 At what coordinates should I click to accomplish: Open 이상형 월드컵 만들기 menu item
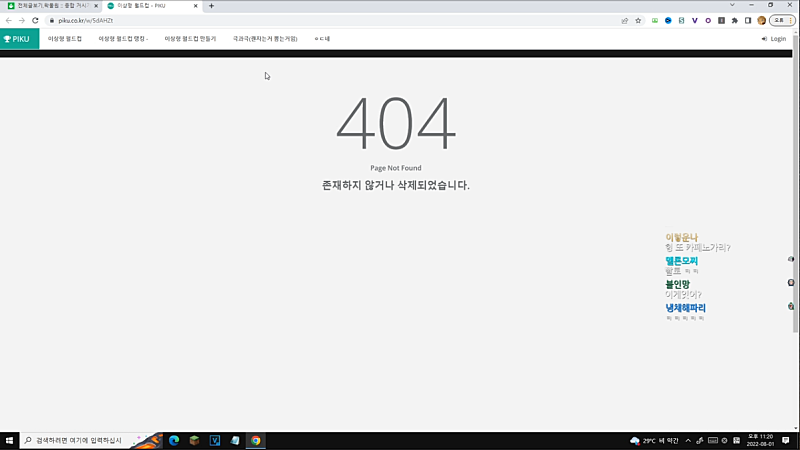190,39
